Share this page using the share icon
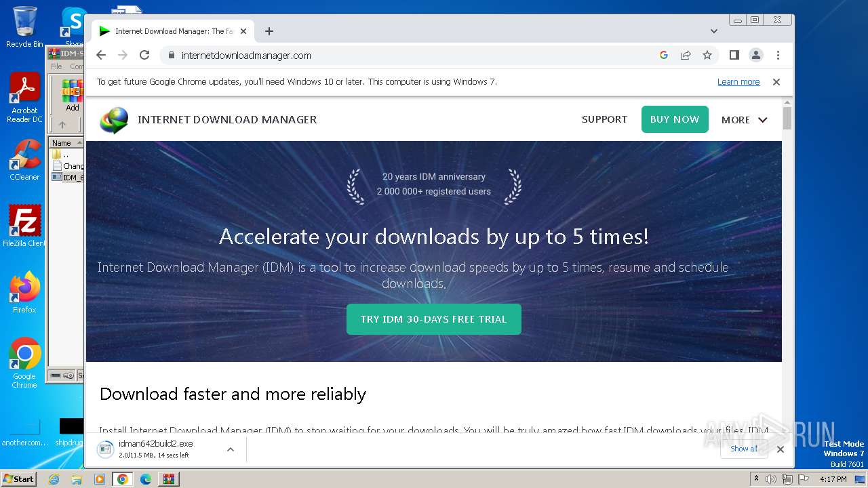The height and width of the screenshot is (488, 868). tap(686, 56)
